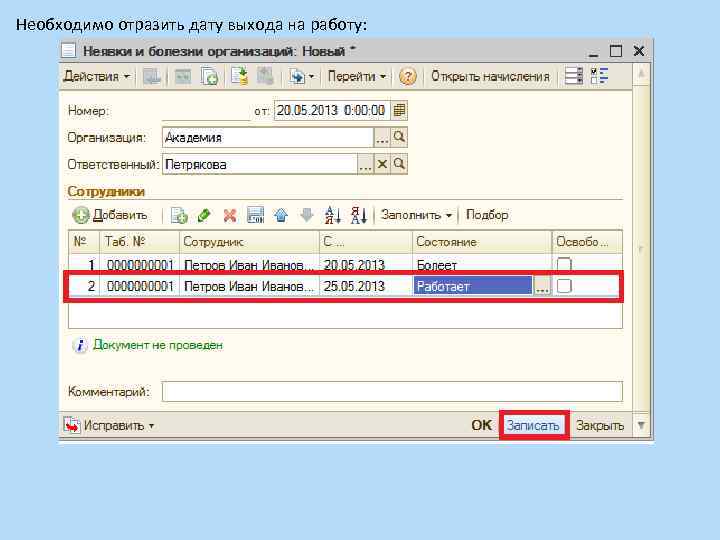Click the № column header
This screenshot has height=540, width=720.
pos(84,242)
